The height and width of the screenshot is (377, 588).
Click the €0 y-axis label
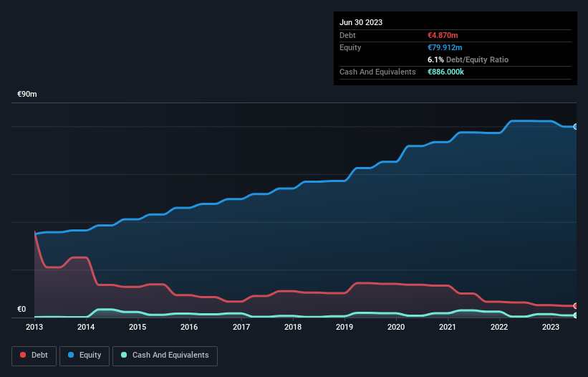tap(21, 309)
